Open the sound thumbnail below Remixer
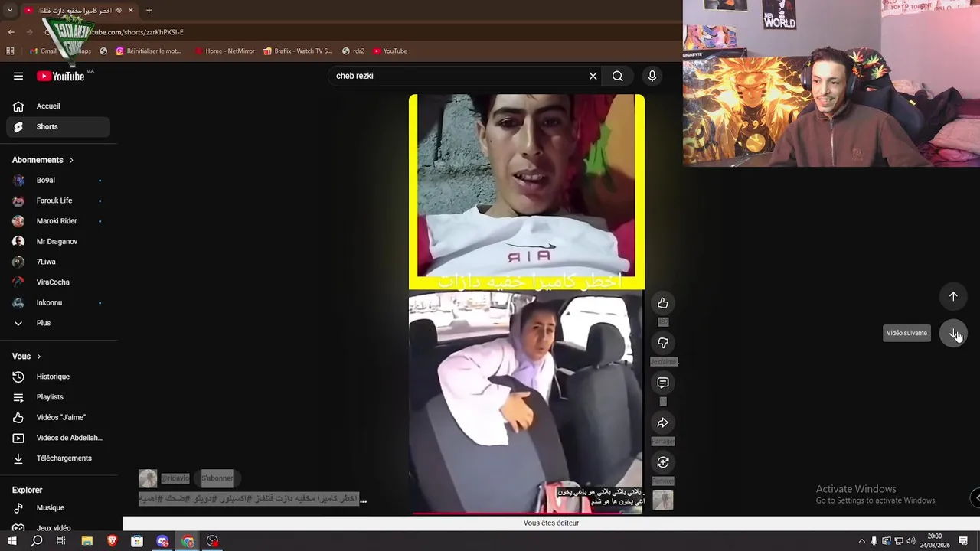980x551 pixels. point(663,500)
